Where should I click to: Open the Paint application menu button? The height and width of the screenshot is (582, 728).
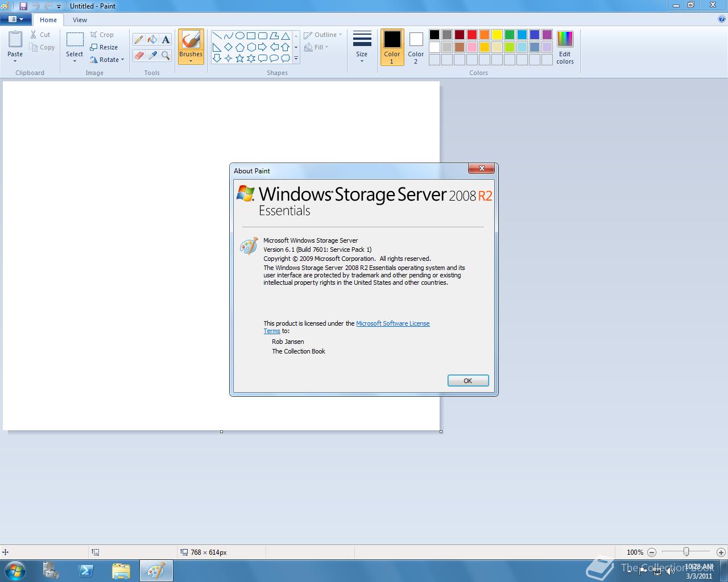(x=16, y=19)
